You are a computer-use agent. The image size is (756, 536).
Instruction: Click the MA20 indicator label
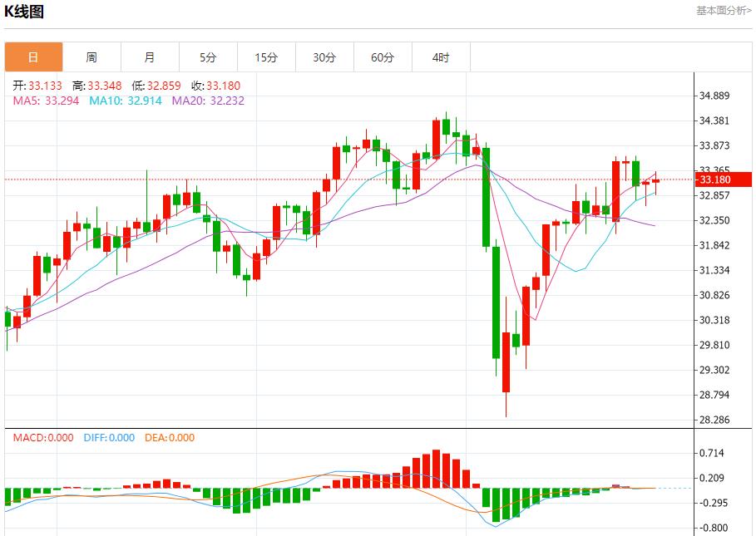[208, 101]
